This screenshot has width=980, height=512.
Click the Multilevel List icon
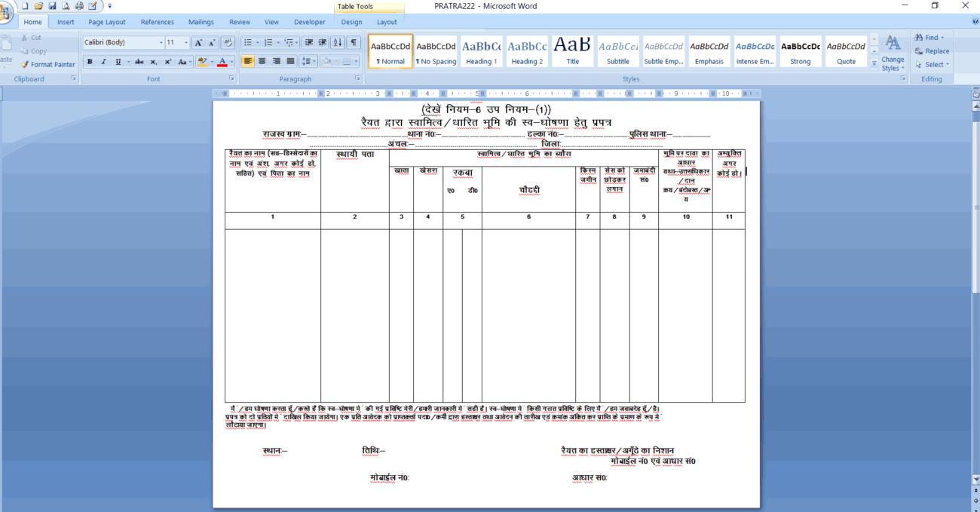tap(290, 43)
